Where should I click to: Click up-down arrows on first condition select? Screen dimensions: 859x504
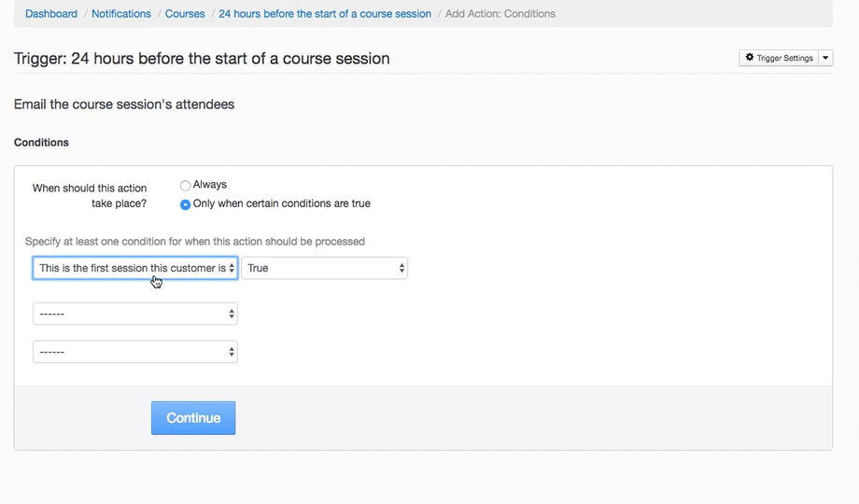pos(232,268)
